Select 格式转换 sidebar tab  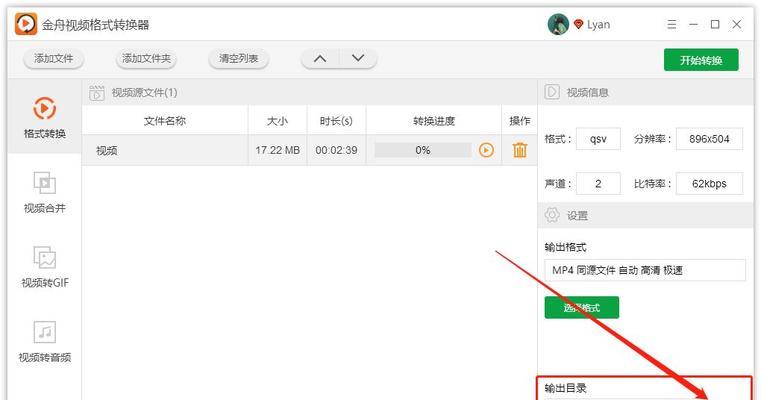point(45,117)
